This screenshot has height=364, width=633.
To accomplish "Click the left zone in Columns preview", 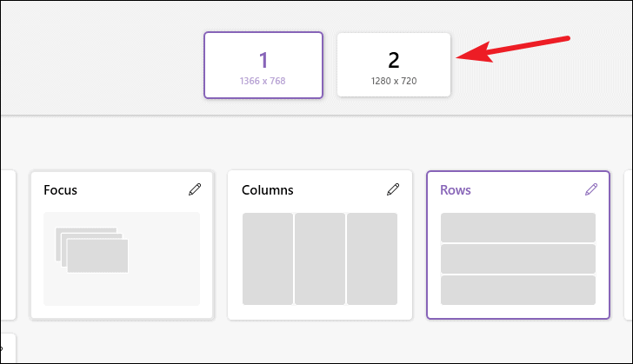I will click(268, 259).
